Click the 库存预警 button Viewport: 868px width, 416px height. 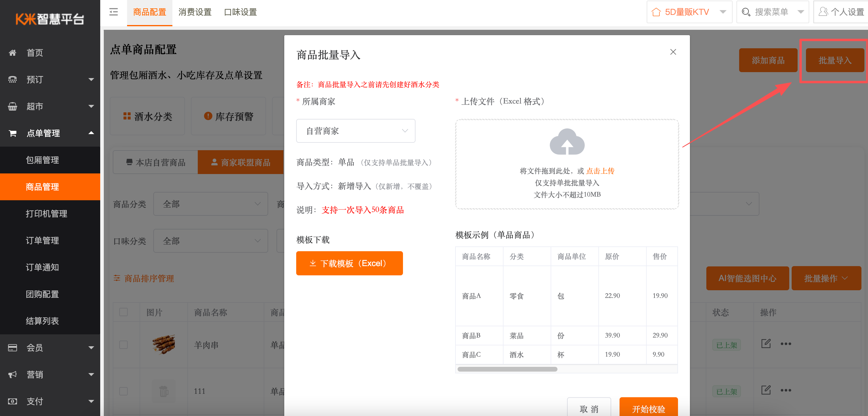tap(228, 117)
